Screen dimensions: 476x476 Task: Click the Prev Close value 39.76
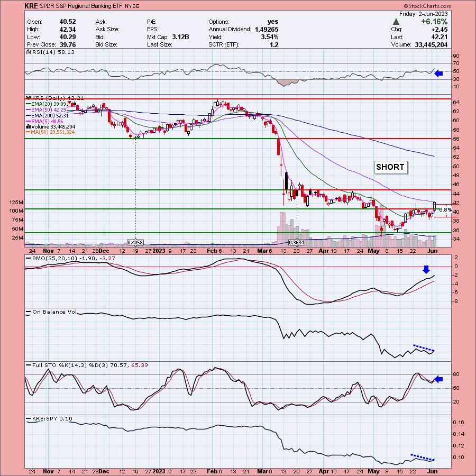pos(68,44)
